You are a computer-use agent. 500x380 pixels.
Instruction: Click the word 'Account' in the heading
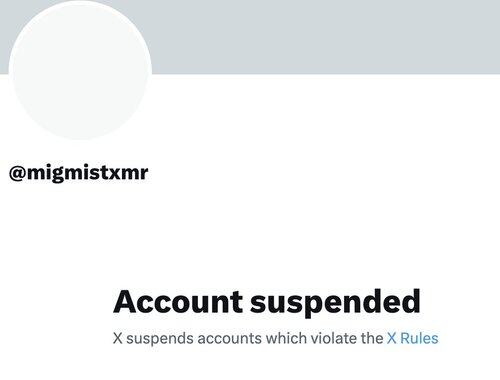coord(178,302)
